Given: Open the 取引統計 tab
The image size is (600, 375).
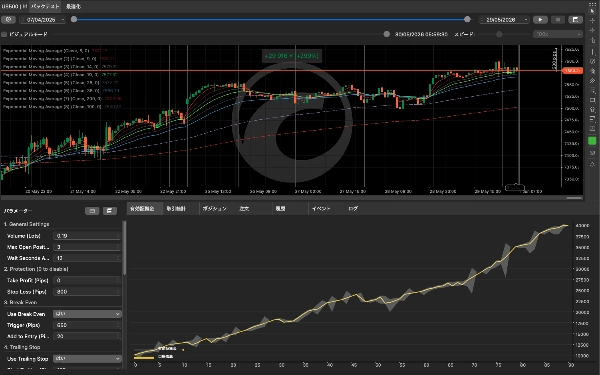Looking at the screenshot, I should tap(176, 209).
